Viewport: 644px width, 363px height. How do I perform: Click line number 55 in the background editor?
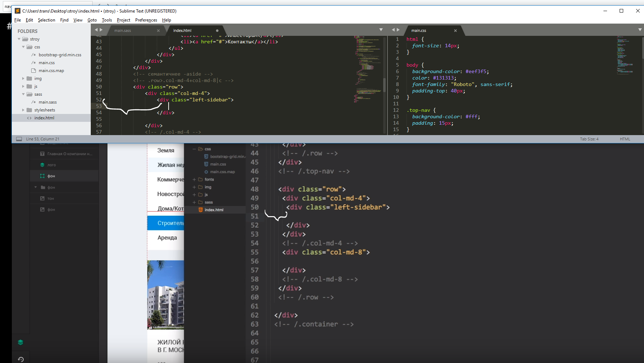[x=254, y=252]
